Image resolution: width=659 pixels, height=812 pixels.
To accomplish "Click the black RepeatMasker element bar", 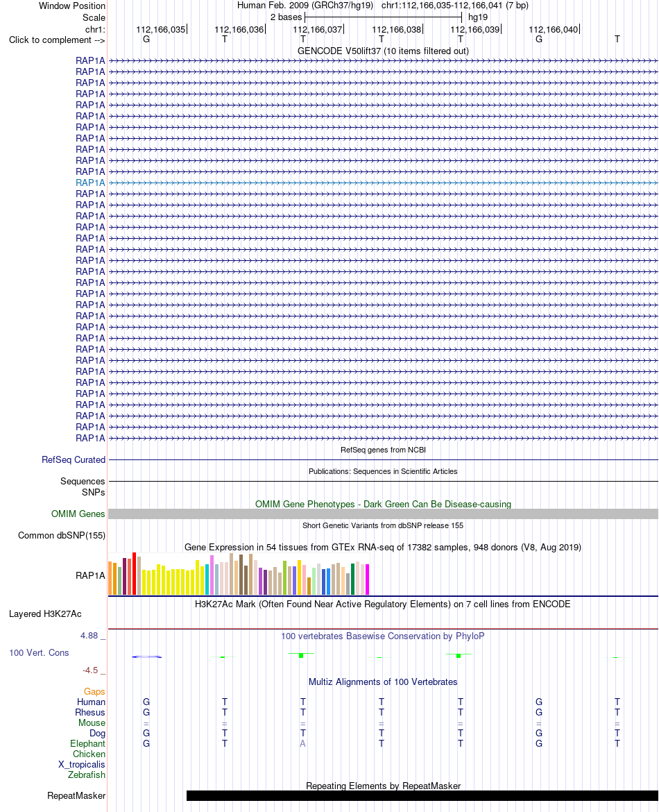I will click(422, 795).
